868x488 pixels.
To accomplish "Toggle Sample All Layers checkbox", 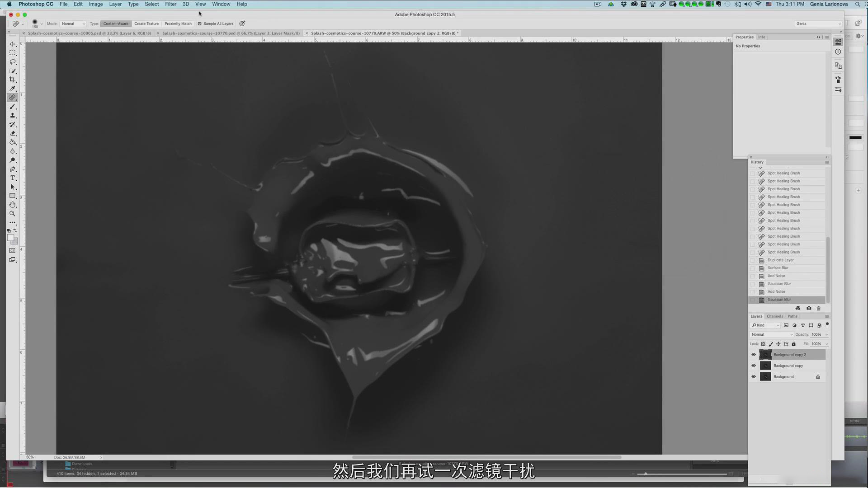I will click(200, 24).
